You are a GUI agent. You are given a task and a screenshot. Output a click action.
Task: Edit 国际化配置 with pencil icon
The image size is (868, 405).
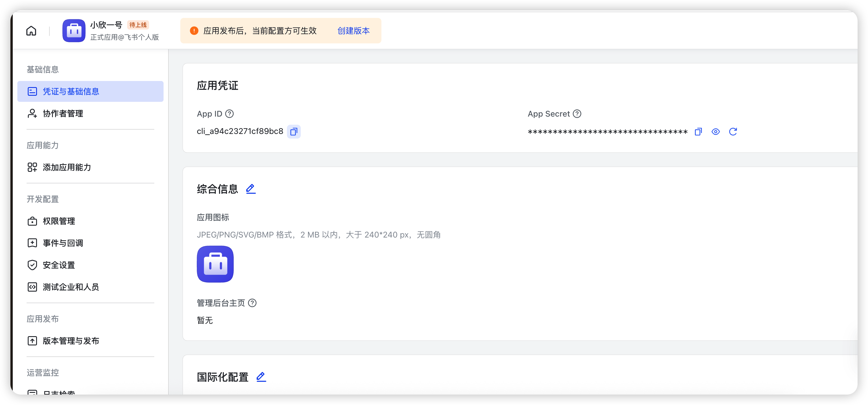click(x=261, y=377)
